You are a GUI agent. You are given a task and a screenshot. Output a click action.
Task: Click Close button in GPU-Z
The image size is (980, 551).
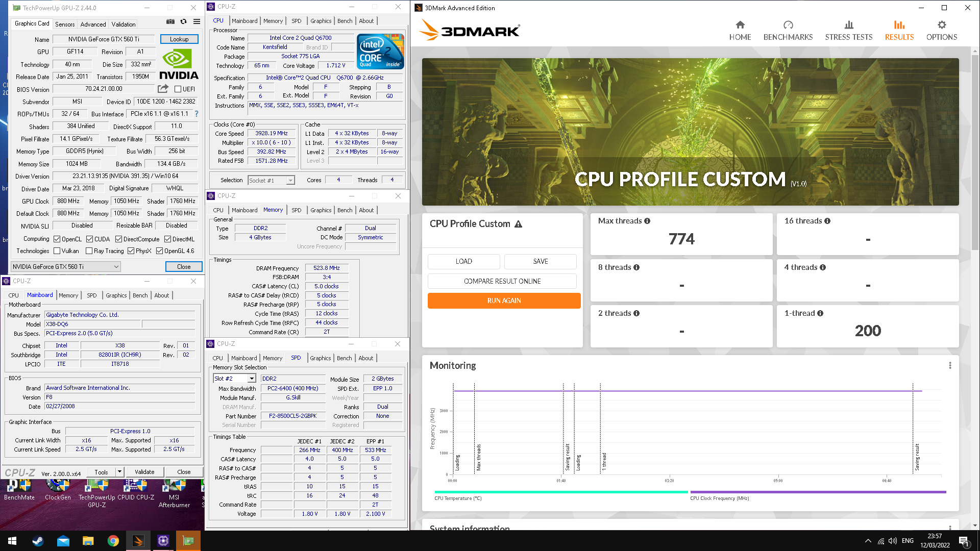click(184, 267)
